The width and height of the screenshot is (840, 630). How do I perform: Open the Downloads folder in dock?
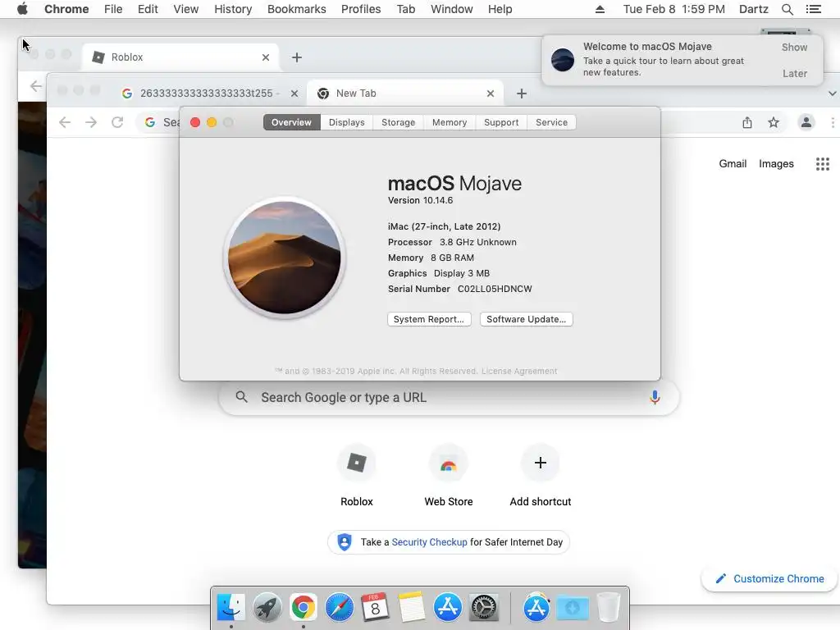point(572,608)
